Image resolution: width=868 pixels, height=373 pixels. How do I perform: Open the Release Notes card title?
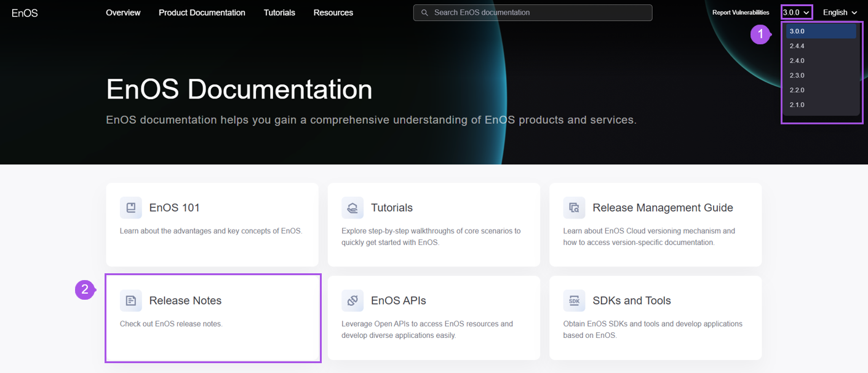185,301
